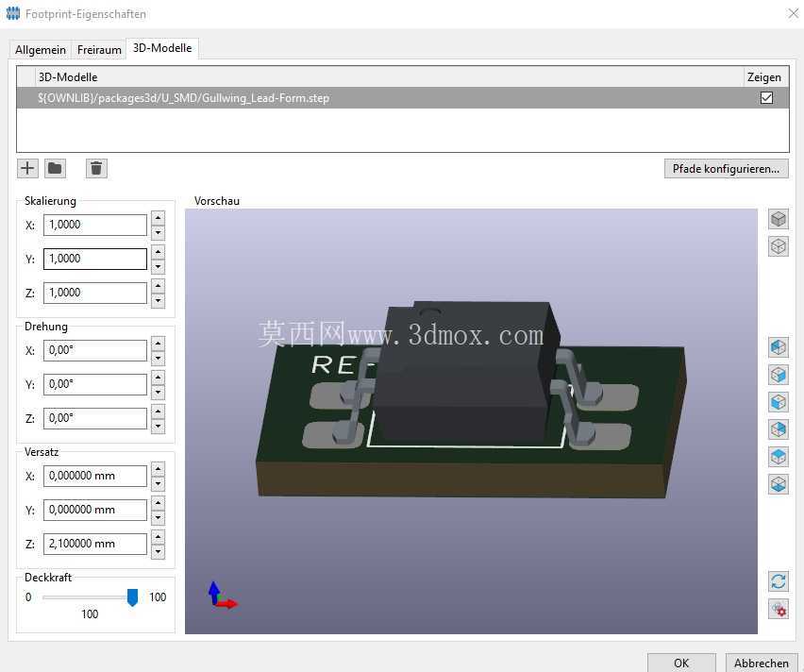804x672 pixels.
Task: Click Drehung Z angle field
Action: pos(95,419)
